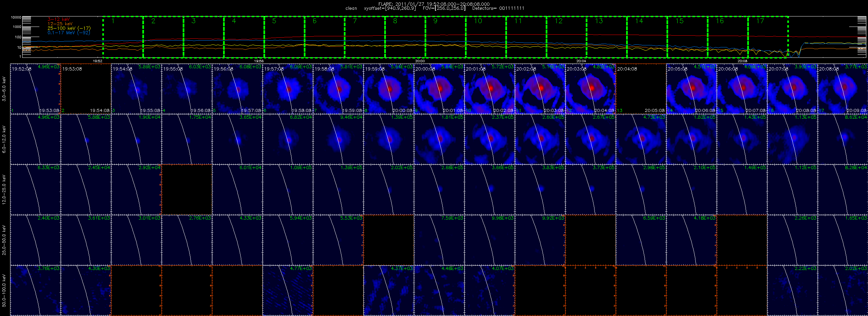Image resolution: width=868 pixels, height=316 pixels.
Task: Click the '6.09E+03' peak value label
Action: click(301, 67)
